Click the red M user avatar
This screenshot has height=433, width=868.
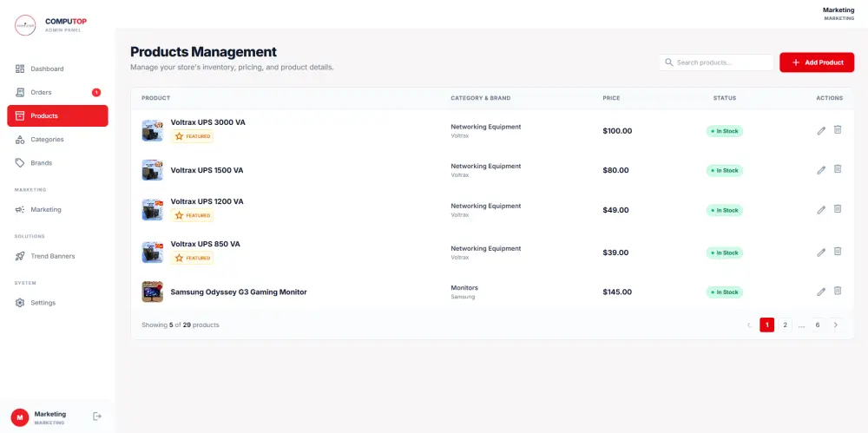(20, 417)
